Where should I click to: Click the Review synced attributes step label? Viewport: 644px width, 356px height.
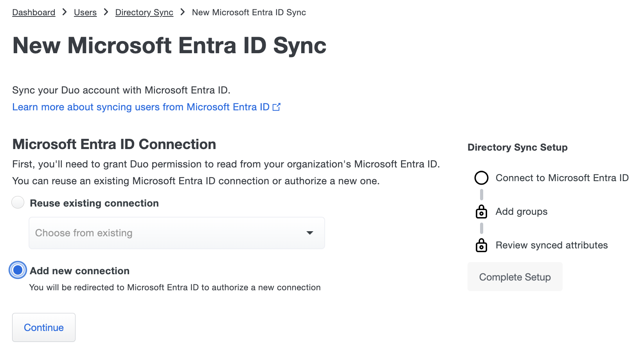[551, 245]
